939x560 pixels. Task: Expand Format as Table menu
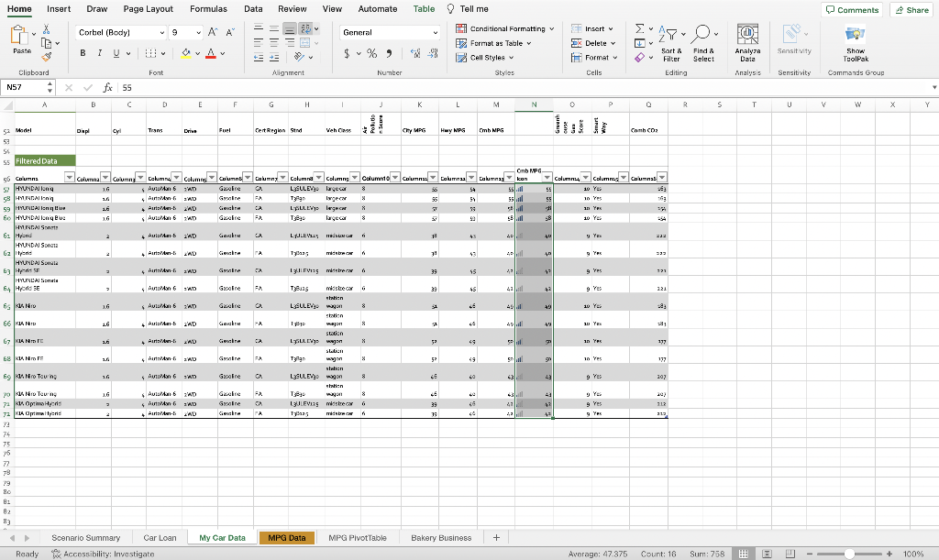pyautogui.click(x=494, y=43)
